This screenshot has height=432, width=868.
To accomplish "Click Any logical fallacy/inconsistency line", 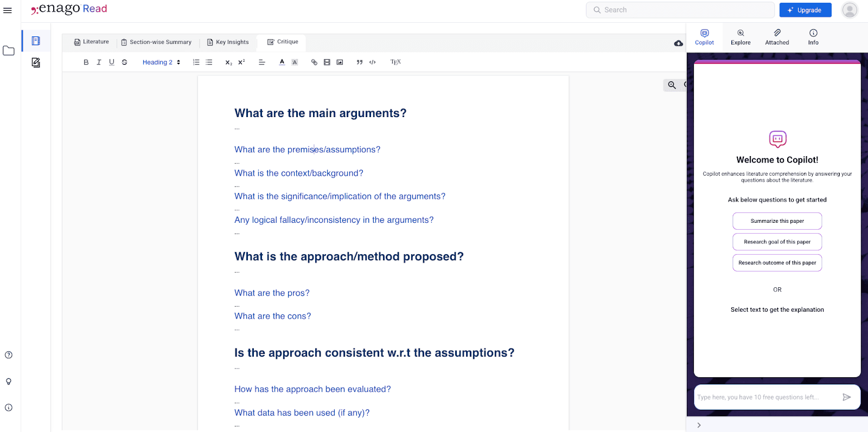I will [x=334, y=220].
